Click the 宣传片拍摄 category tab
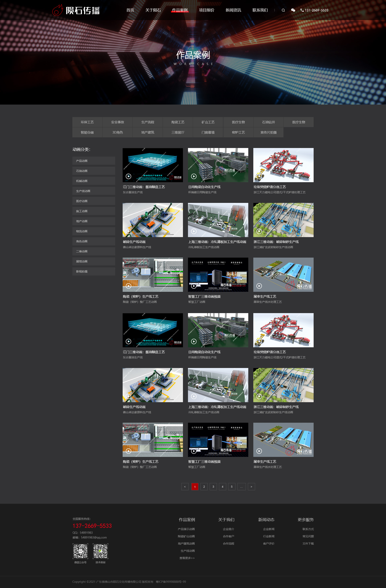This screenshot has height=588, width=386. coord(268,133)
